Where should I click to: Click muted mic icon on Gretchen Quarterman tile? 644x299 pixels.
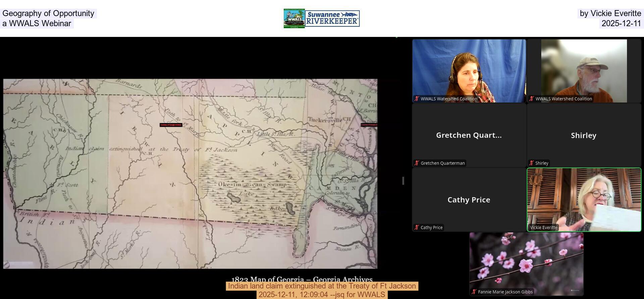pos(417,163)
